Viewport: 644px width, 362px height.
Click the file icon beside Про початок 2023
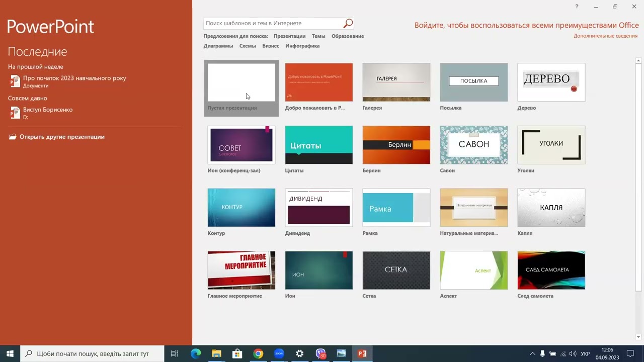[x=15, y=81]
